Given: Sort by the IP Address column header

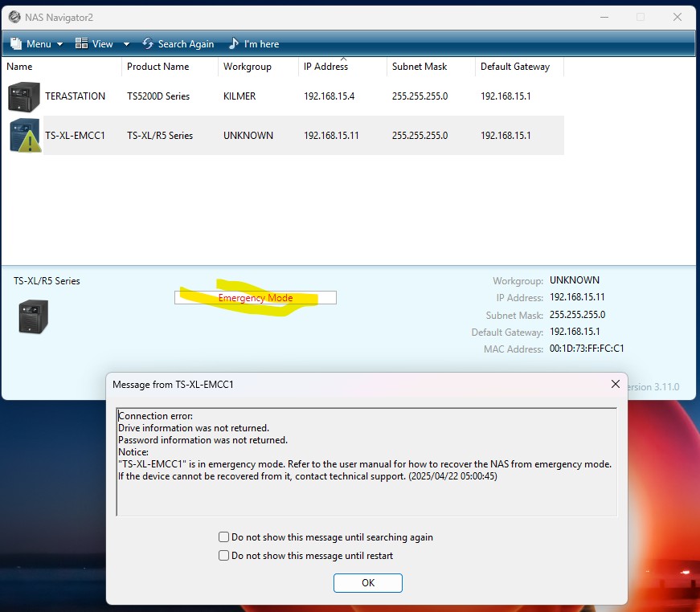Looking at the screenshot, I should coord(342,67).
